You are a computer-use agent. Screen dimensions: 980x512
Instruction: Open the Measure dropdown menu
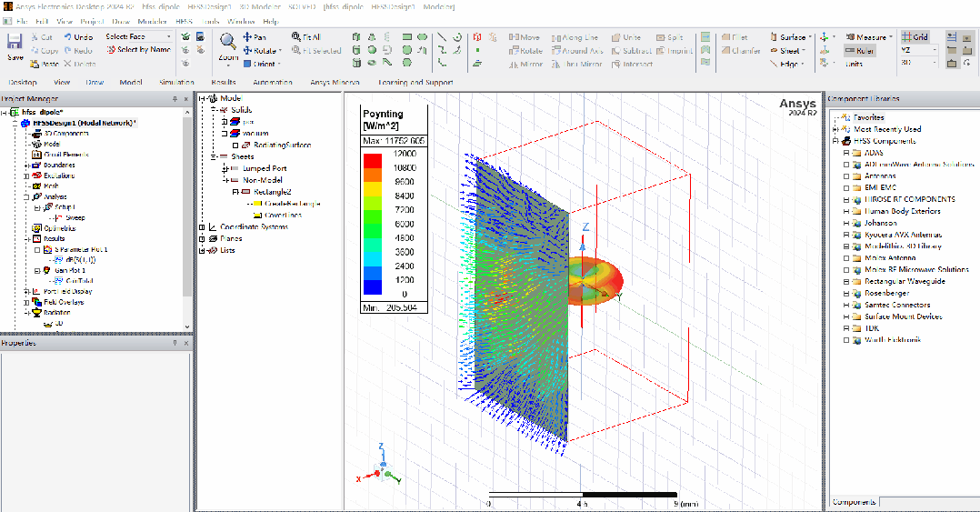click(x=891, y=37)
